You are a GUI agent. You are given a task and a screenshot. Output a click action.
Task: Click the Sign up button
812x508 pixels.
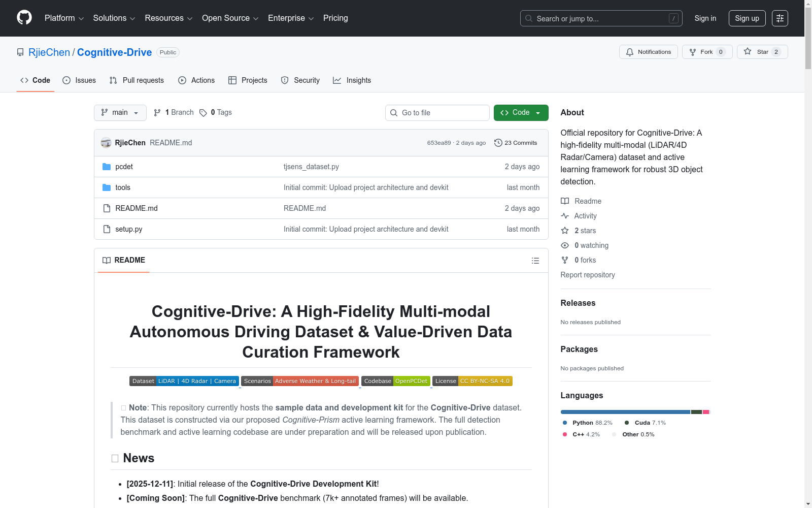pyautogui.click(x=747, y=18)
